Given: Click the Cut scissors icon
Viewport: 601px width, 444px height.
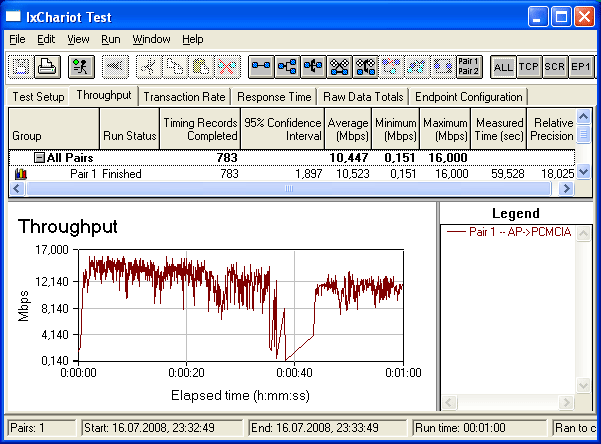Looking at the screenshot, I should coord(149,67).
